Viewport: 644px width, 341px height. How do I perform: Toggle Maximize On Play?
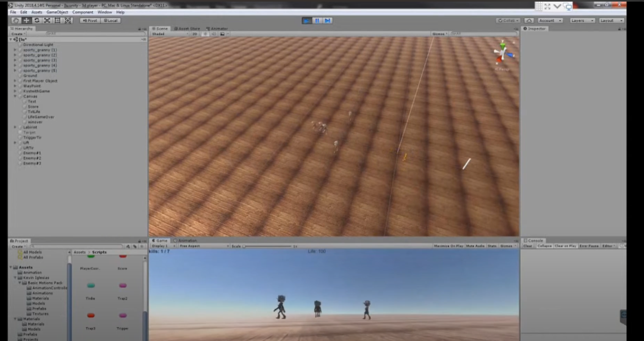point(448,246)
